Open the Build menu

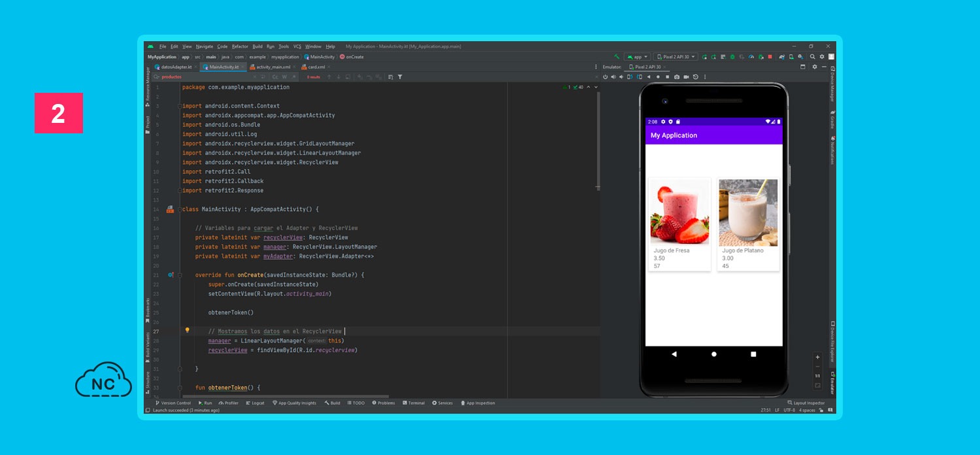click(x=257, y=46)
